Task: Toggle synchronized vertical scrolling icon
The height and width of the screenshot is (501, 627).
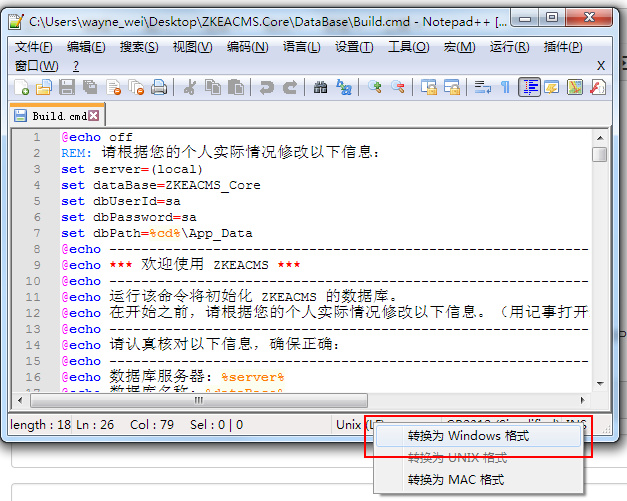Action: pyautogui.click(x=429, y=87)
